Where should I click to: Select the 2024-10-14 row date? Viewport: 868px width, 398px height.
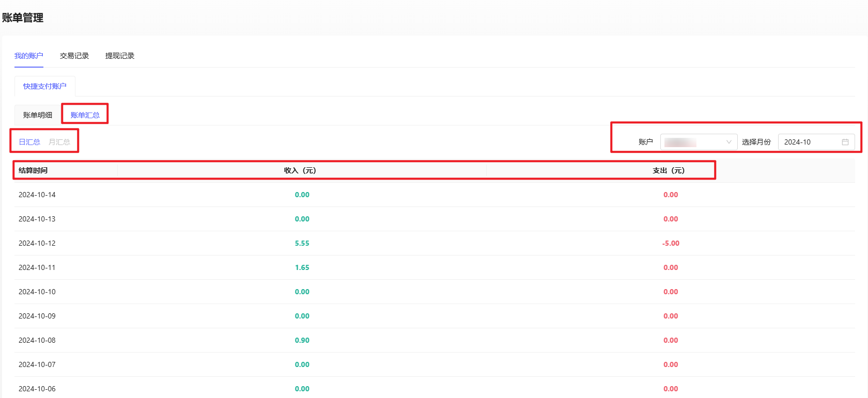37,195
